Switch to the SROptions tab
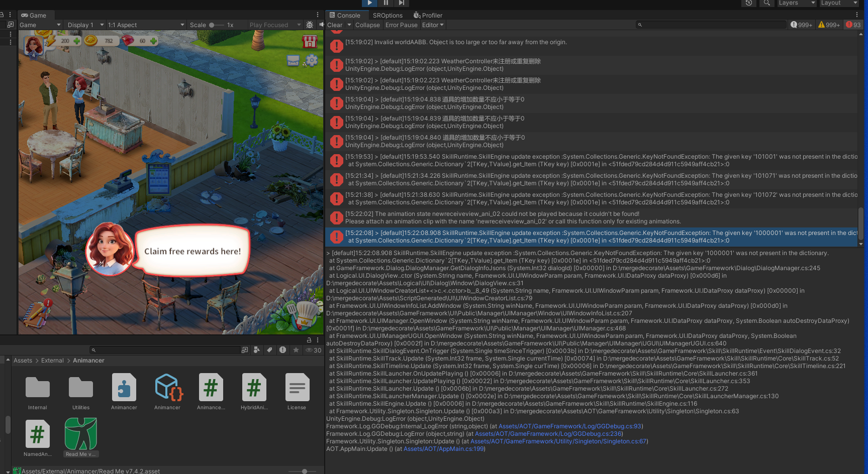Viewport: 868px width, 474px height. [x=388, y=16]
